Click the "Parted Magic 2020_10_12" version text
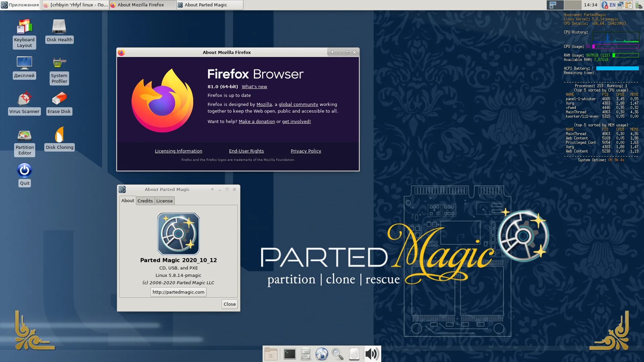644x362 pixels. click(x=178, y=260)
